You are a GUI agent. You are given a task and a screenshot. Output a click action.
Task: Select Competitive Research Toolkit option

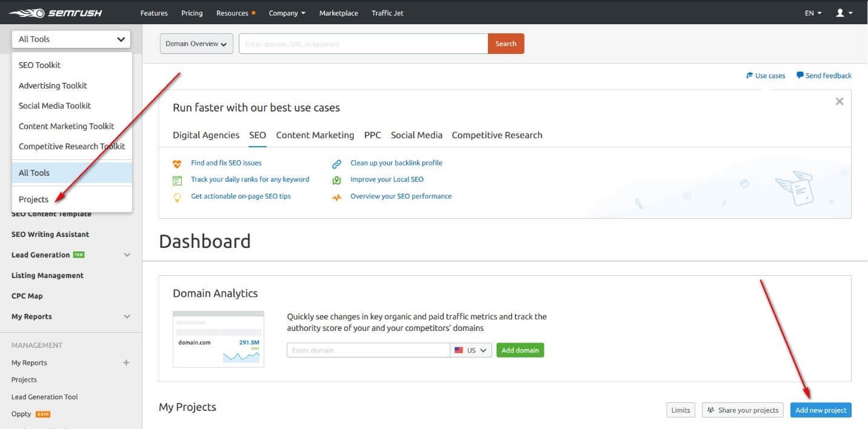click(72, 146)
